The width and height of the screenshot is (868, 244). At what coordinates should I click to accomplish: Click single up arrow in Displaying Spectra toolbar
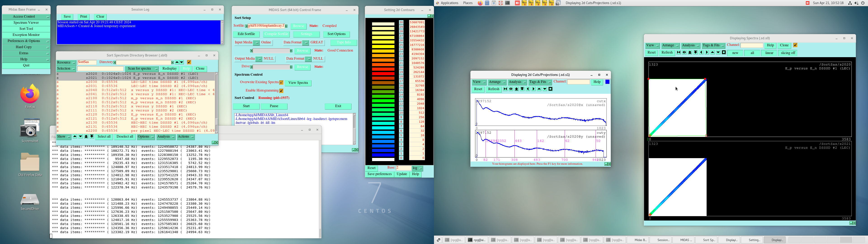click(x=713, y=53)
